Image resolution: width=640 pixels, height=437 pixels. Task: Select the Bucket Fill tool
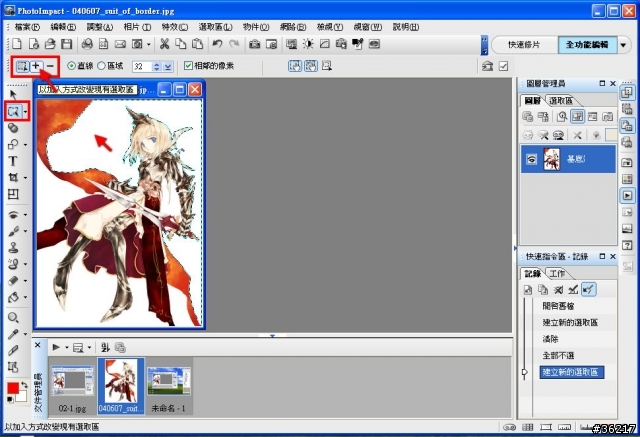point(13,297)
